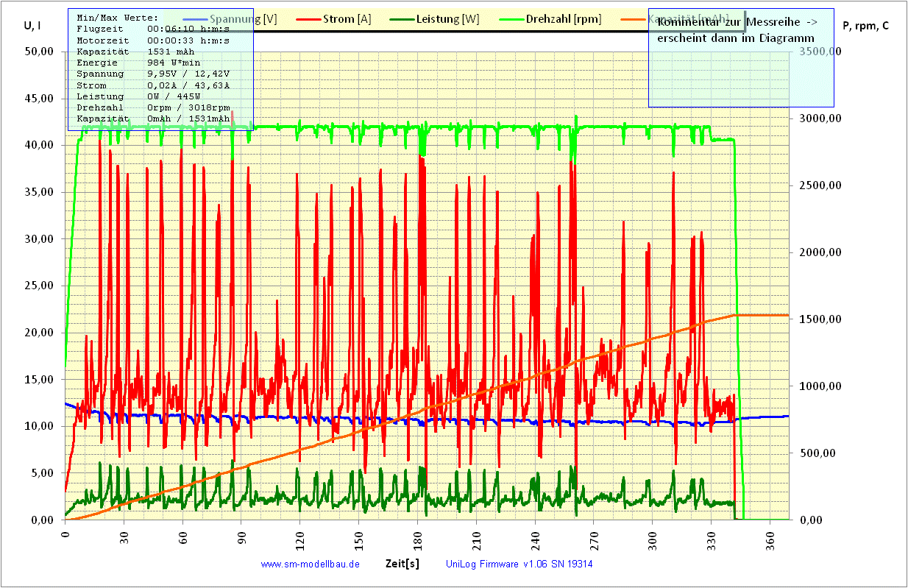This screenshot has height=588, width=908.
Task: Click the Zeit[s] x-axis title
Action: pos(402,564)
